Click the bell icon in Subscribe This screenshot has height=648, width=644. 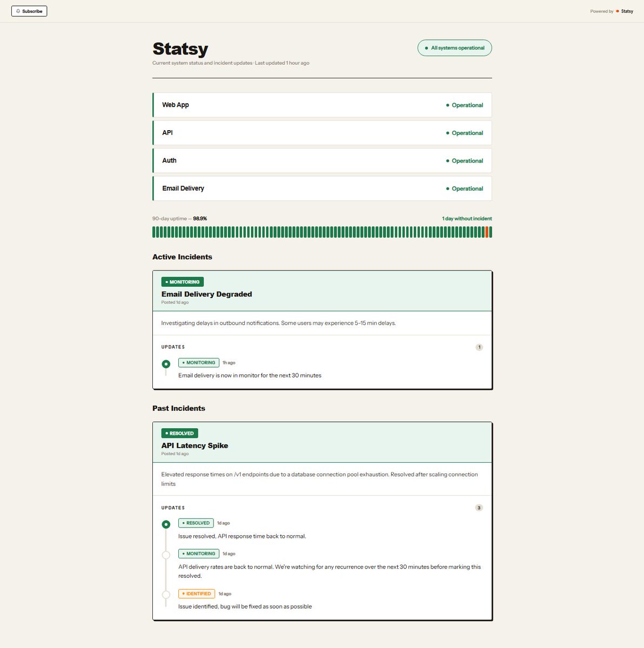18,11
